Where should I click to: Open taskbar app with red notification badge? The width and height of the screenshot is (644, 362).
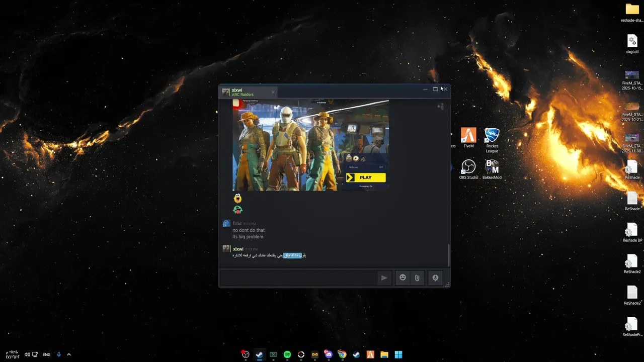tap(245, 354)
